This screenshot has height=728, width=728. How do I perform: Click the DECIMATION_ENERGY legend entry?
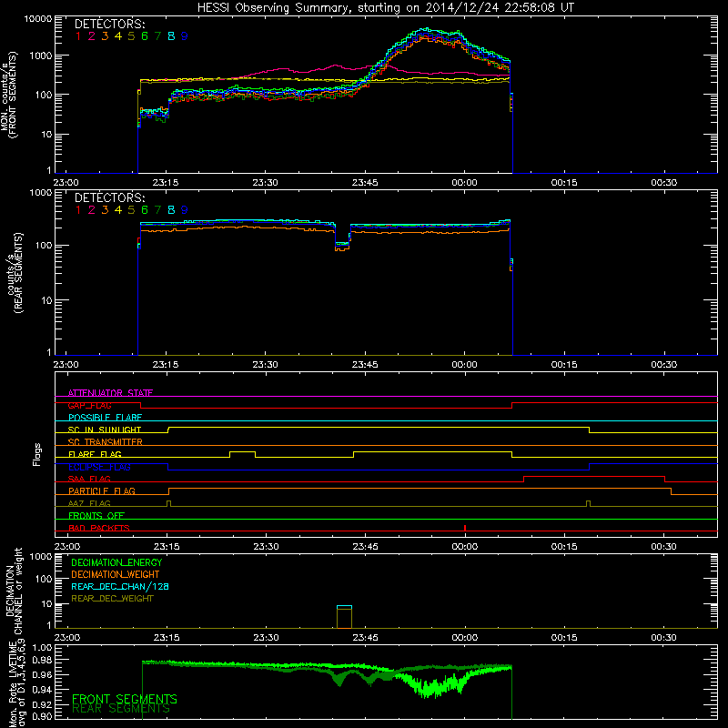pyautogui.click(x=116, y=562)
